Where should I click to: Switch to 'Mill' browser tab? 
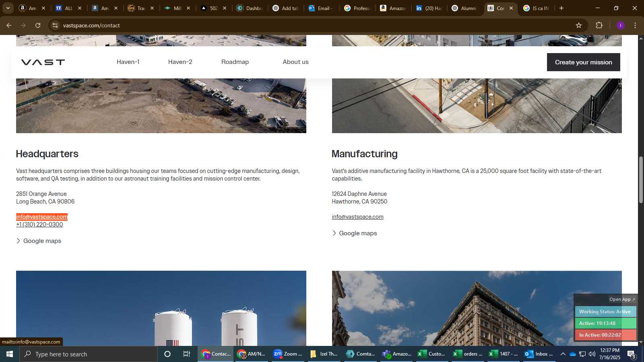click(x=177, y=8)
